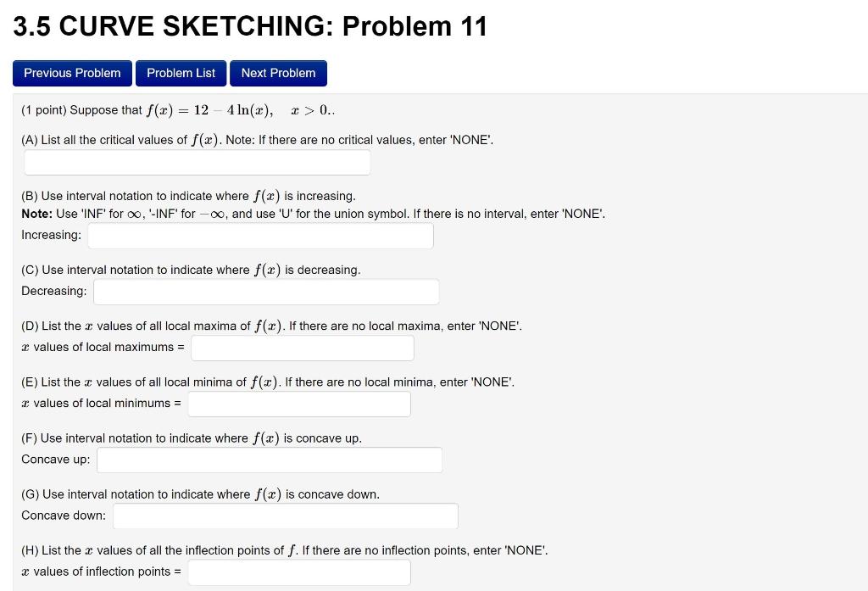868x591 pixels.
Task: Click the Previous Problem button
Action: 72,73
